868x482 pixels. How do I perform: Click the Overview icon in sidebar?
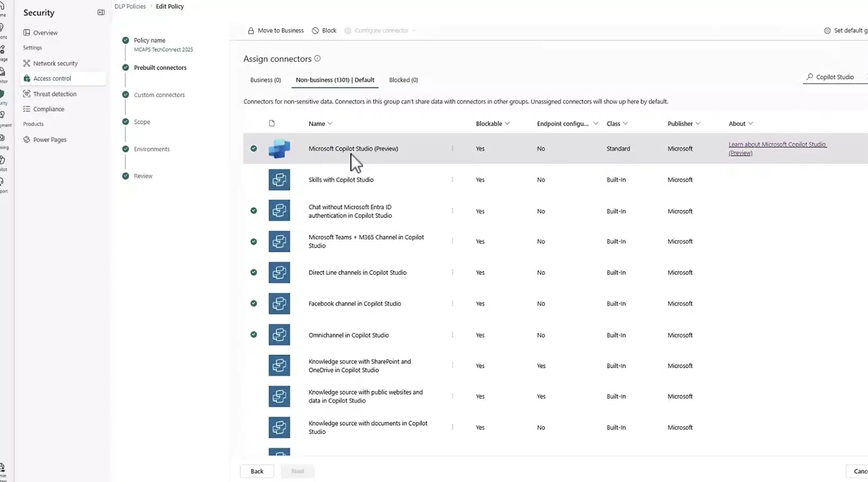tap(26, 33)
